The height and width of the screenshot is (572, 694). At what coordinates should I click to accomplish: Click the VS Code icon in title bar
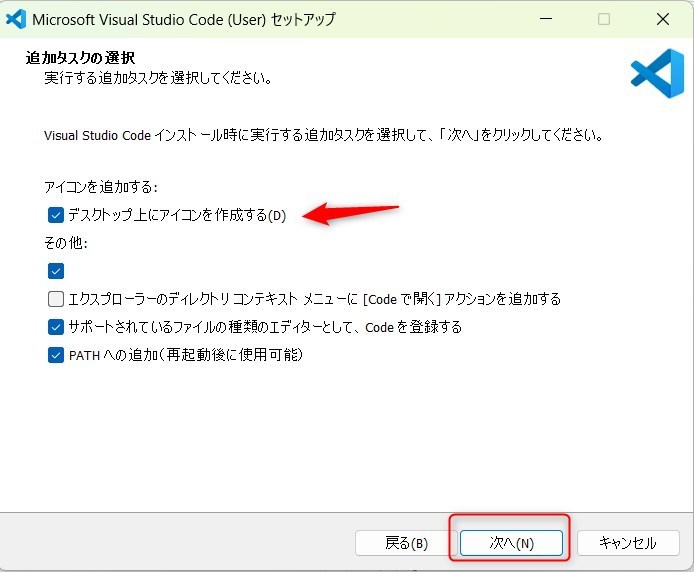point(16,19)
